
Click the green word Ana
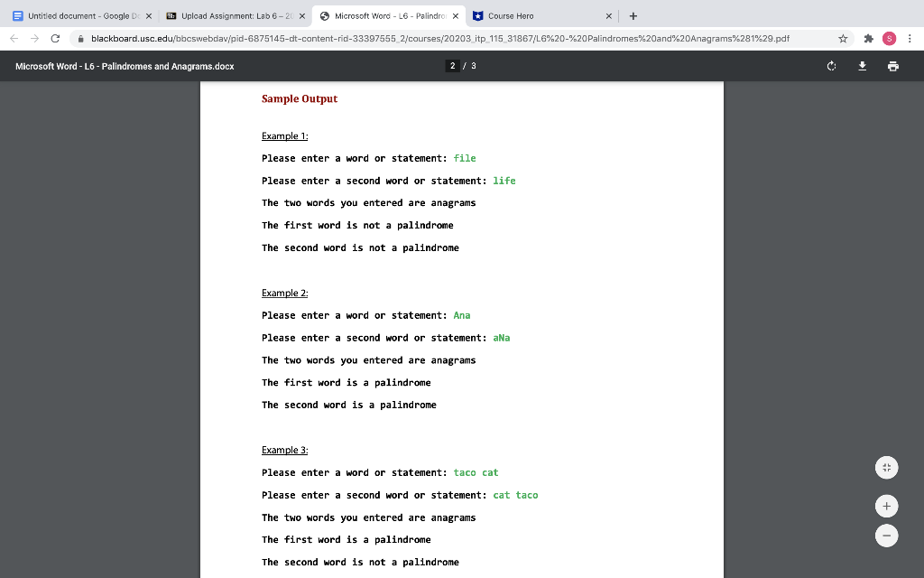coord(461,315)
